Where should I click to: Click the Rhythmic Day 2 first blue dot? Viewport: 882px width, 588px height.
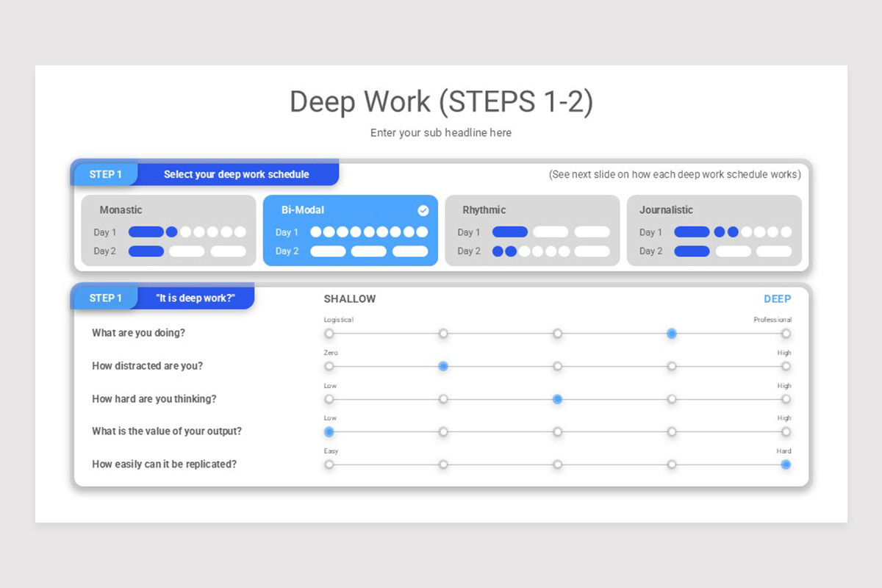(x=498, y=251)
